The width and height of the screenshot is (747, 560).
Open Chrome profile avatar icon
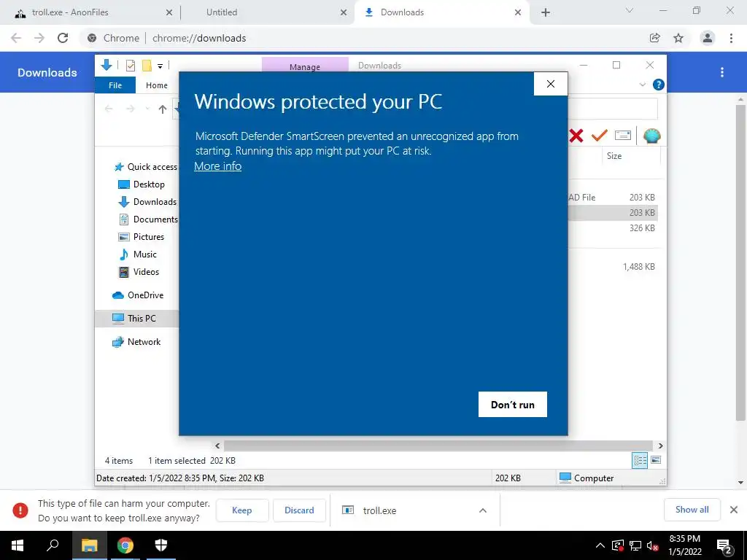[x=708, y=38]
